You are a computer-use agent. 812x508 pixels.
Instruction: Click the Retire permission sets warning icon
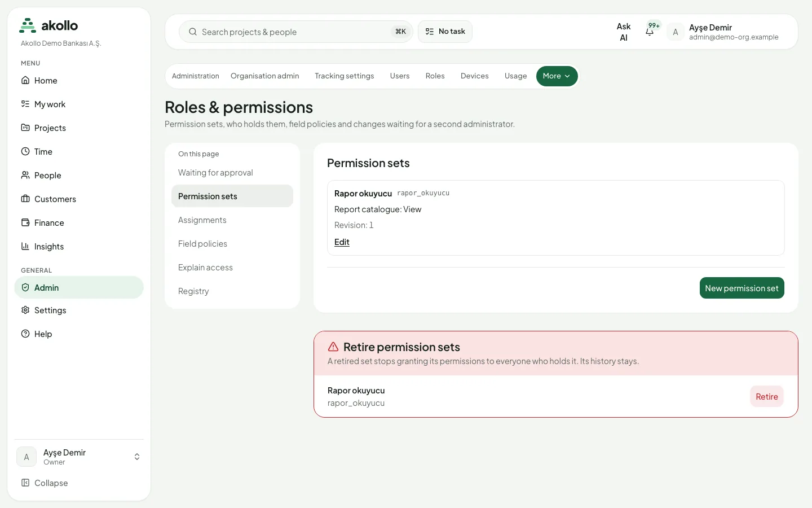(x=333, y=347)
